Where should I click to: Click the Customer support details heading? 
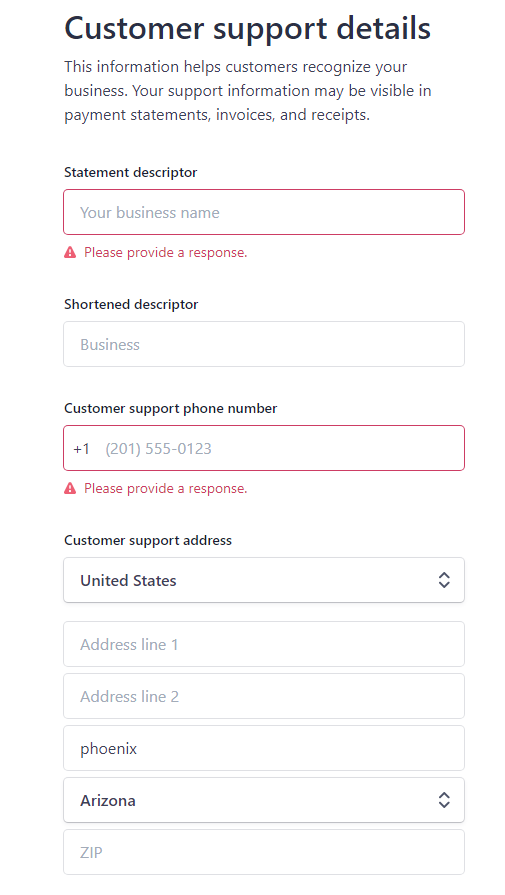[x=247, y=27]
